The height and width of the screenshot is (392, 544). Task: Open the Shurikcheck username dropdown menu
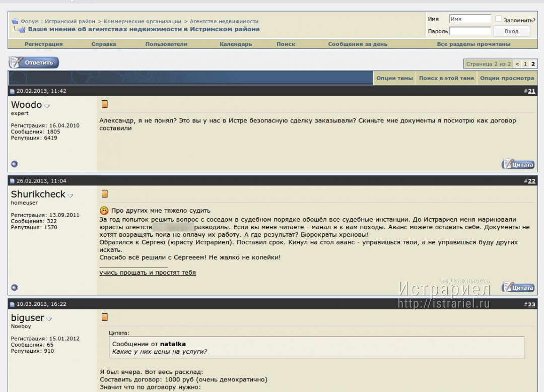71,195
